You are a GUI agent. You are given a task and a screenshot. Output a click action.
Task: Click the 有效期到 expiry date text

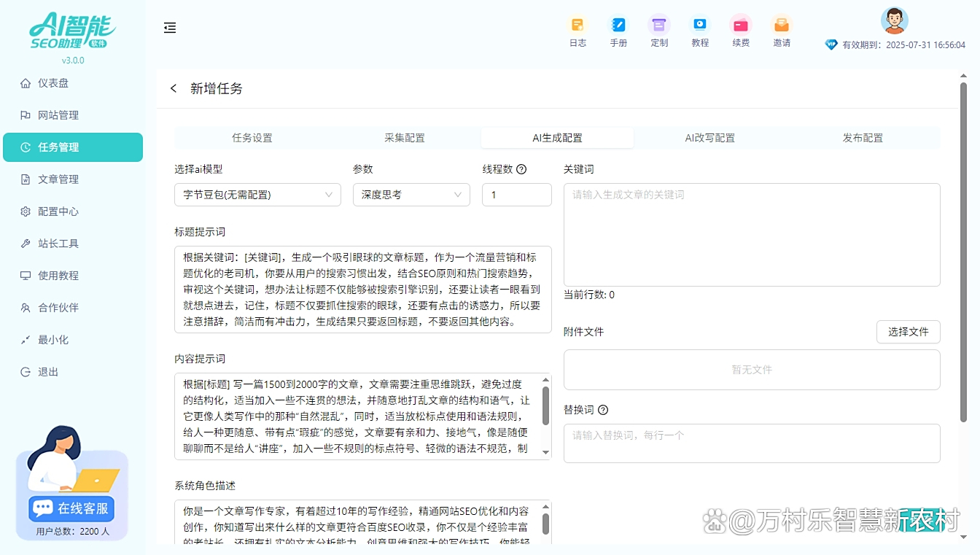904,44
